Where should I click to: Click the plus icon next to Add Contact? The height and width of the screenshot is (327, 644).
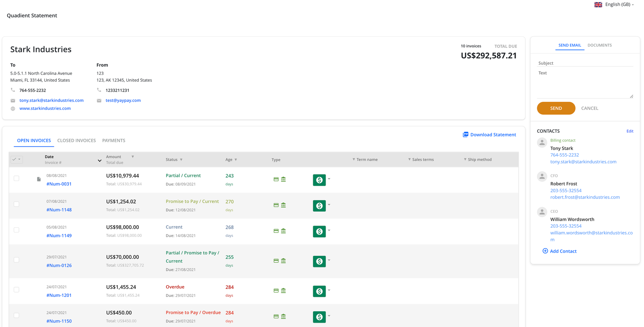[545, 251]
